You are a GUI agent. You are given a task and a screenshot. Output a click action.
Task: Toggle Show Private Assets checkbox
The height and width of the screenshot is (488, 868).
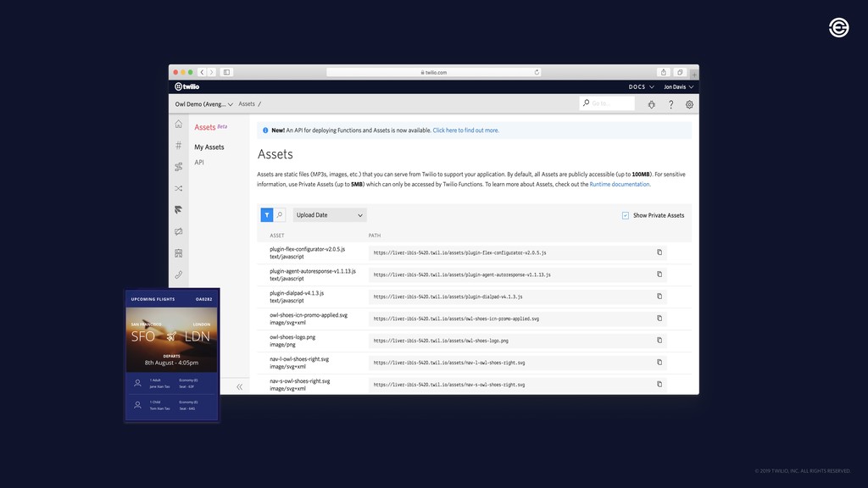[626, 215]
